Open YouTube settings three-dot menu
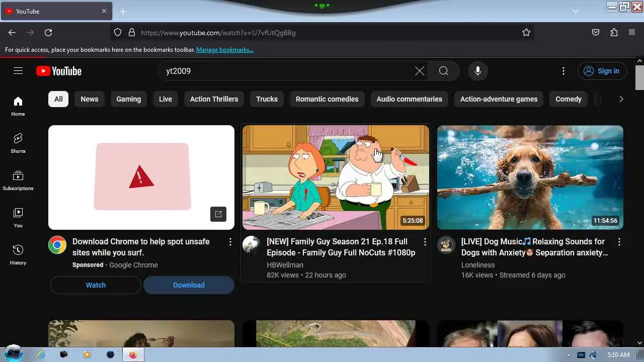 [x=563, y=71]
